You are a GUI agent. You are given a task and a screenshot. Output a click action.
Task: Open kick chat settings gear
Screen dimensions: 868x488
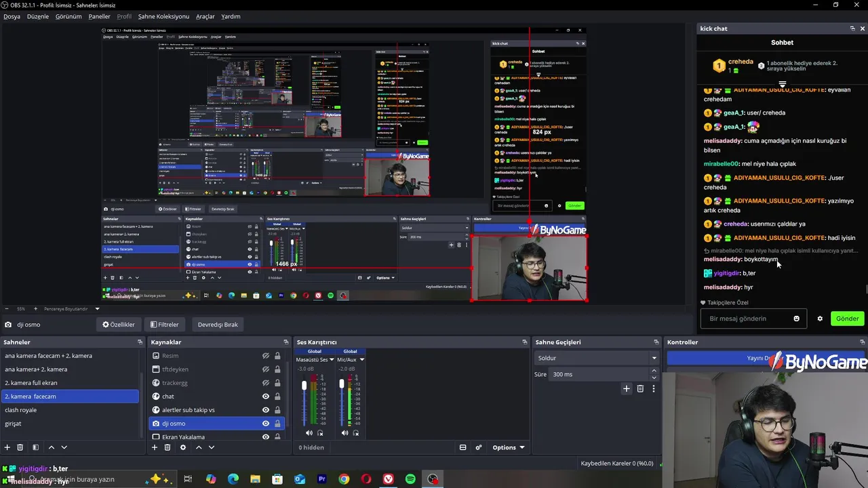820,319
